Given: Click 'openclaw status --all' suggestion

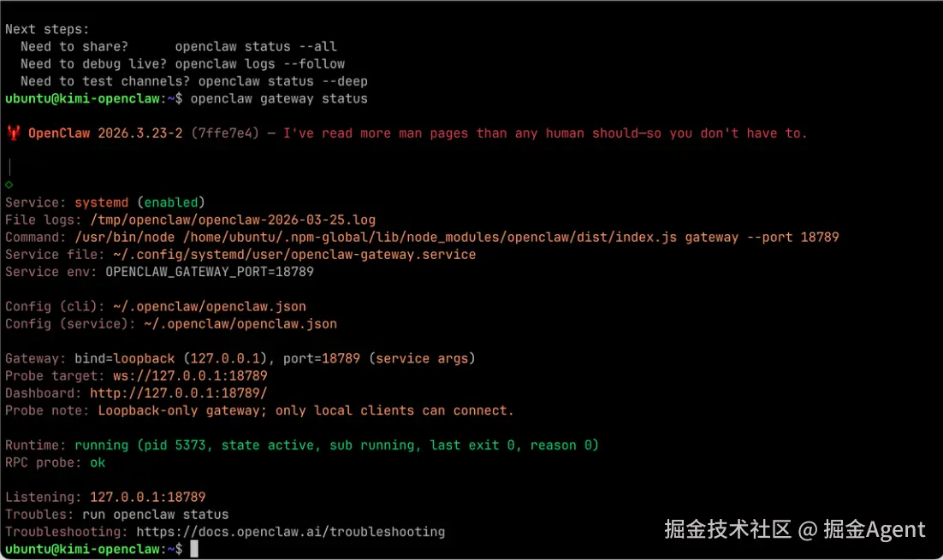Looking at the screenshot, I should click(256, 47).
